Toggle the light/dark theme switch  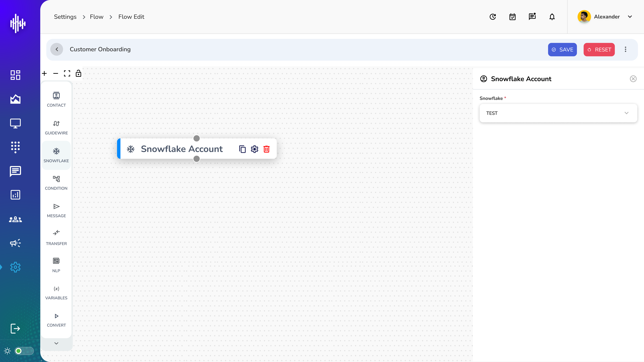(24, 351)
